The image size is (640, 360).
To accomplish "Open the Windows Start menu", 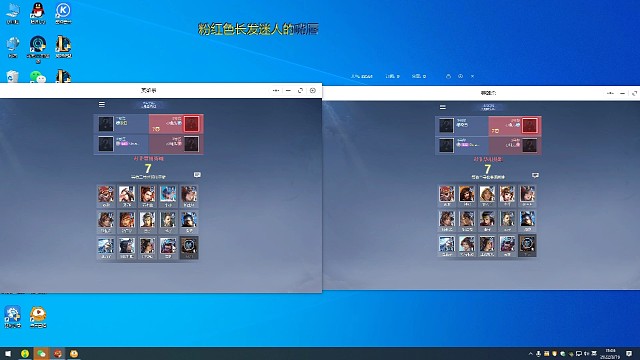I will [8, 353].
